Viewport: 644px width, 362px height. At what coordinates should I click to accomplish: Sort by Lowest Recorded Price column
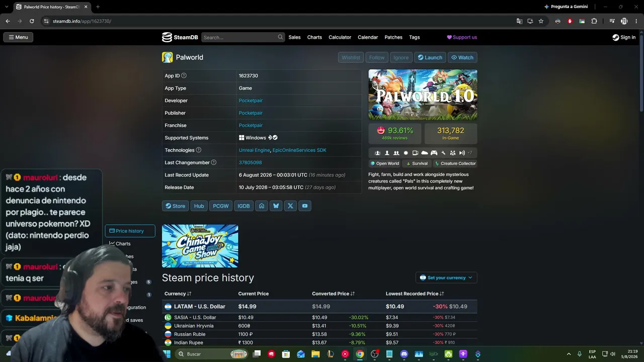point(415,294)
